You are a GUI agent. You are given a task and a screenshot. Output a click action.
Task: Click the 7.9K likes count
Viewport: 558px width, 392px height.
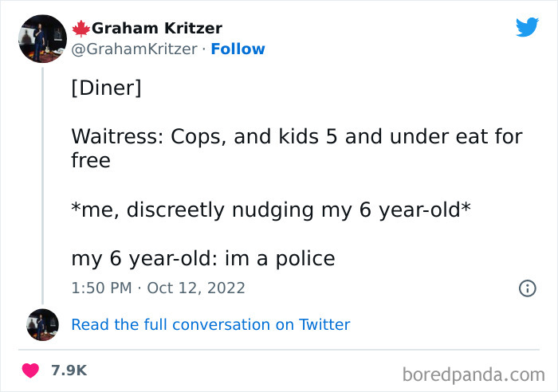click(69, 370)
